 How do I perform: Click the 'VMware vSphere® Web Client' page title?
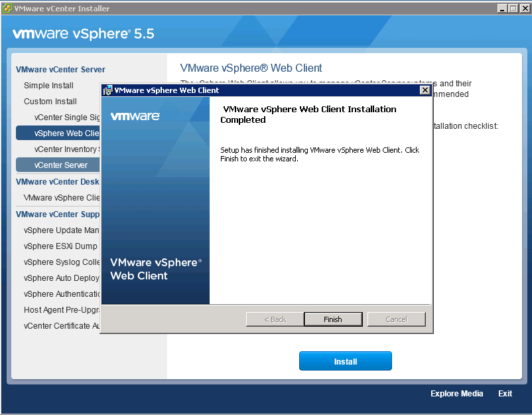tap(251, 68)
